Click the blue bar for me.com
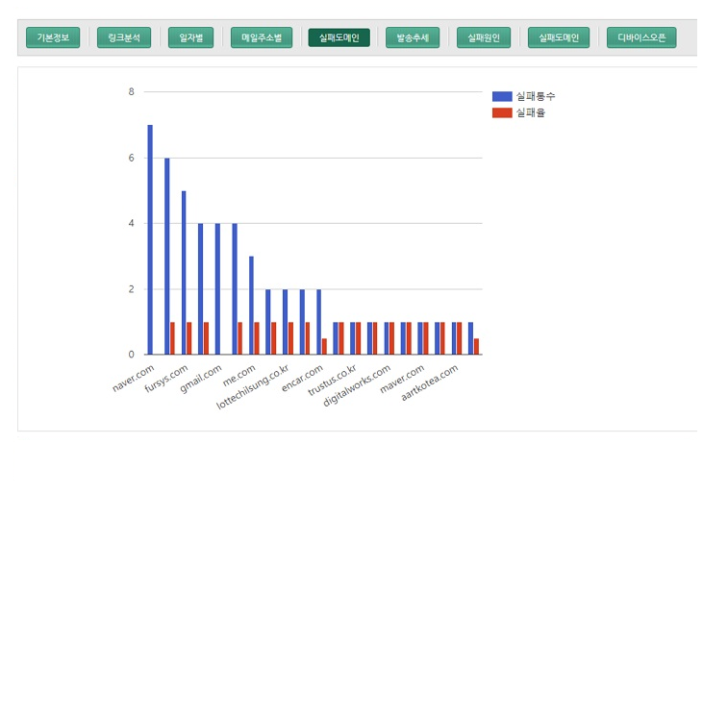Screen dimensions: 728x715 251,306
